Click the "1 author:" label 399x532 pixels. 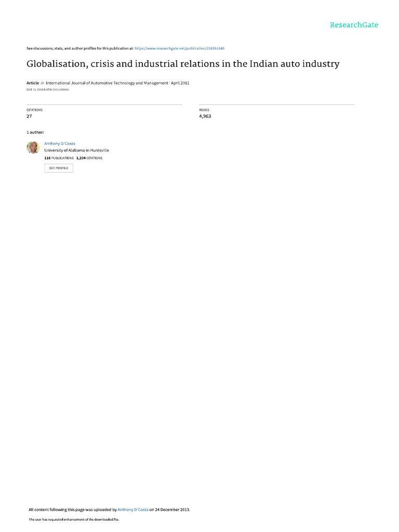pos(35,132)
